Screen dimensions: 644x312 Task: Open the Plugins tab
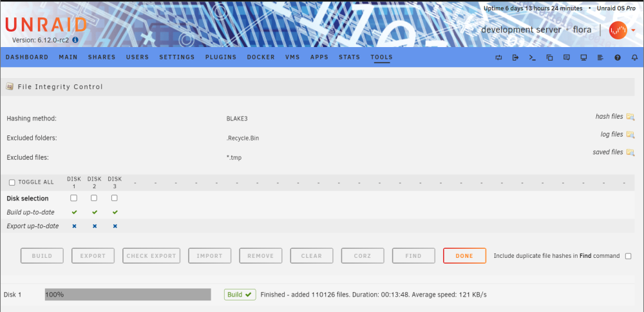click(x=221, y=57)
